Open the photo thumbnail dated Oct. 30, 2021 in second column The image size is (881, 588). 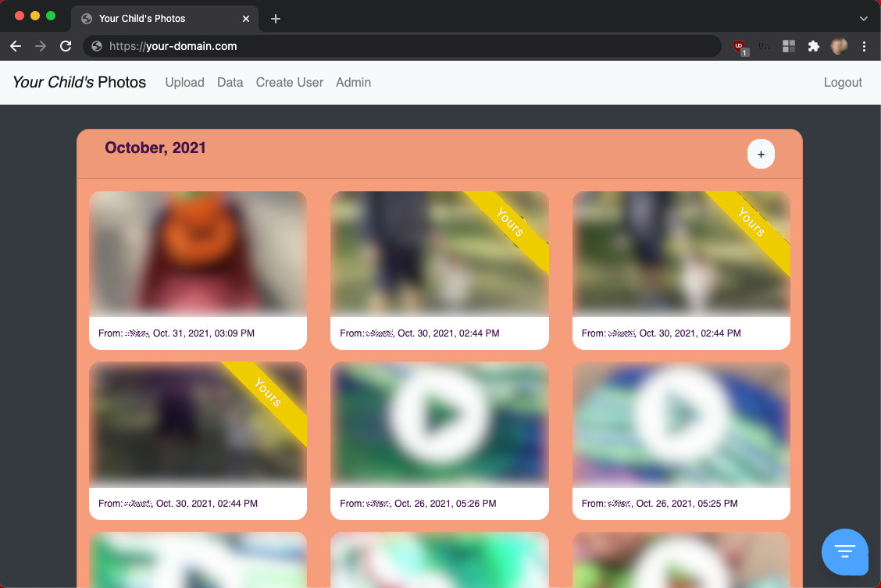[x=440, y=254]
